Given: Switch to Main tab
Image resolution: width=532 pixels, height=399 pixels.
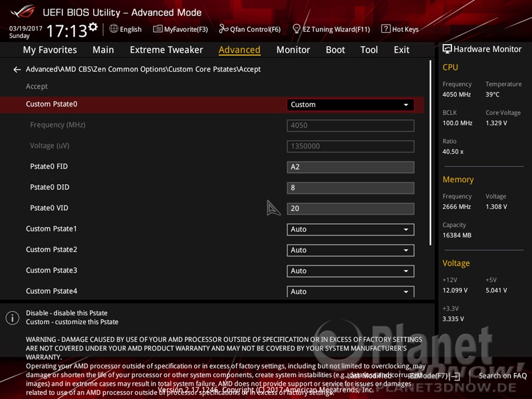Looking at the screenshot, I should click(103, 50).
